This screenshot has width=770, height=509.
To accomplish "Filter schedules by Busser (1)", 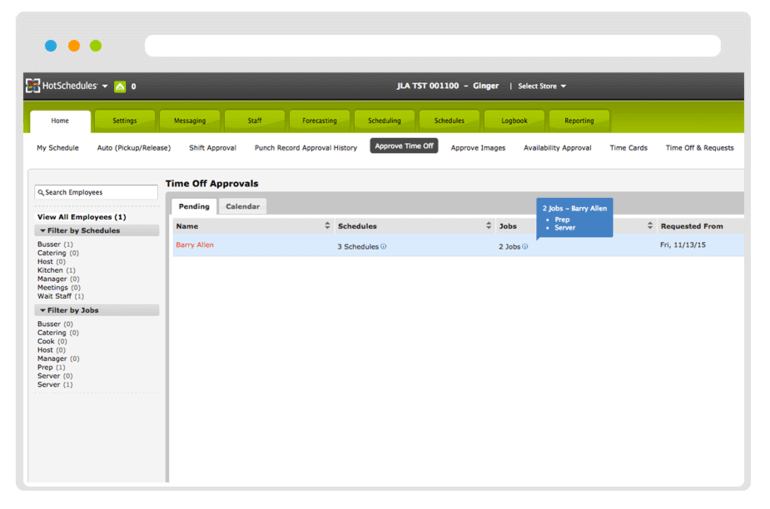I will tap(55, 244).
